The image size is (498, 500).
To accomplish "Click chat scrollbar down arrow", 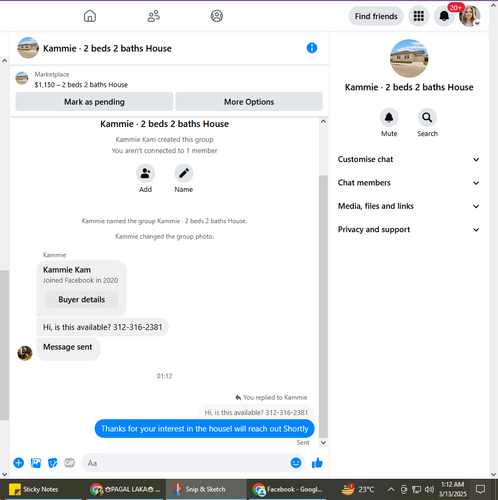I will click(323, 443).
